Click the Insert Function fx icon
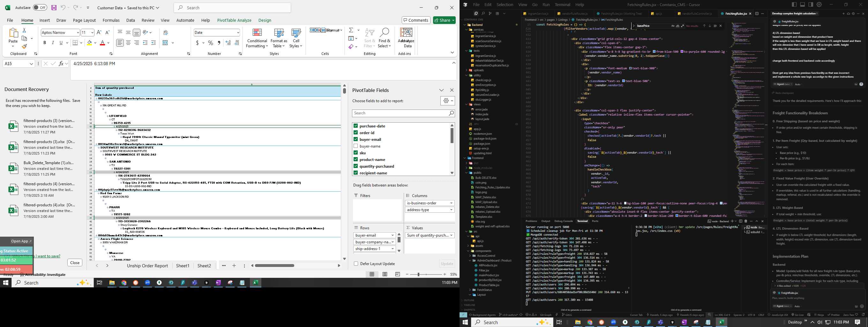The height and width of the screenshot is (327, 868). pos(61,63)
